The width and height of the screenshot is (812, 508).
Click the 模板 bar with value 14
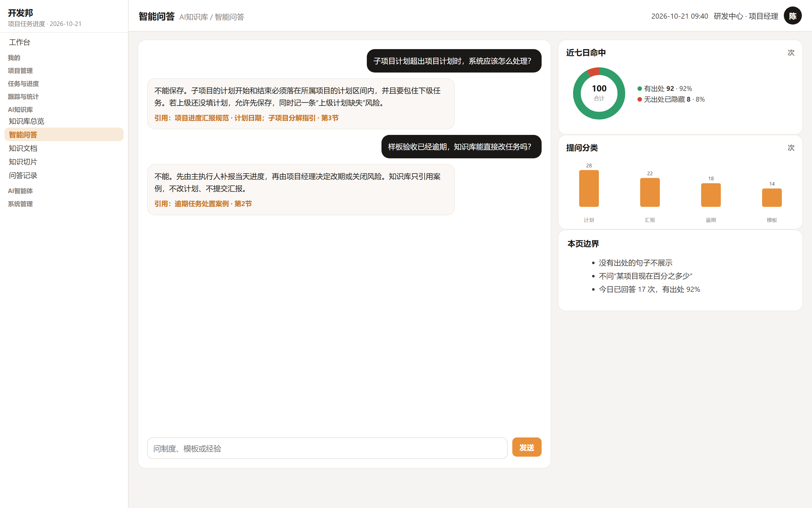pyautogui.click(x=772, y=198)
